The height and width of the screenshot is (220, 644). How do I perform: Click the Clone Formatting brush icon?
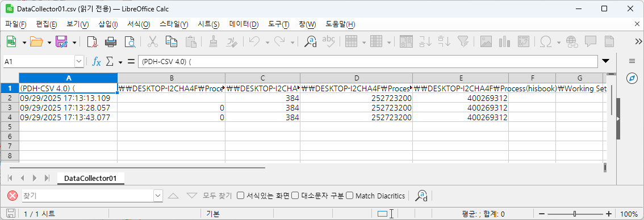point(213,41)
